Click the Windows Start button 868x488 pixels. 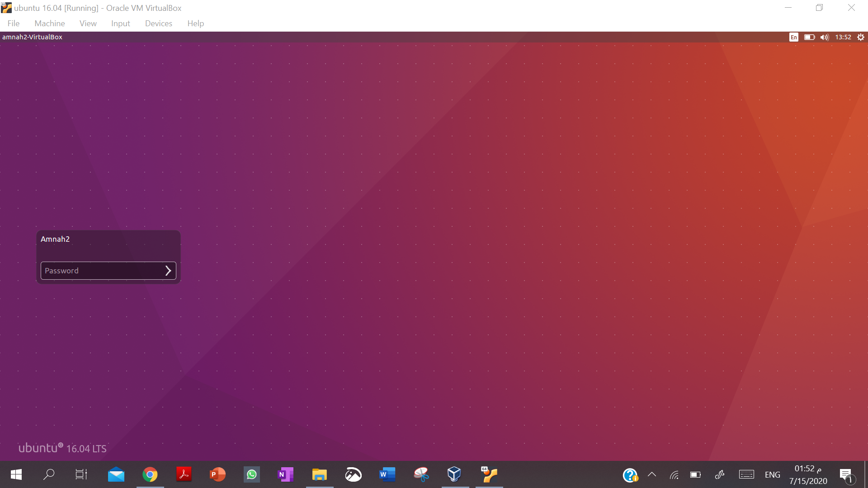click(x=16, y=474)
